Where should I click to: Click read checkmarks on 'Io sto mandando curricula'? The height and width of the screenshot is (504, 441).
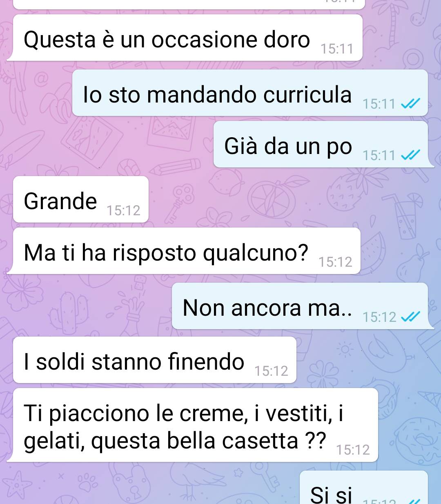coord(410,104)
